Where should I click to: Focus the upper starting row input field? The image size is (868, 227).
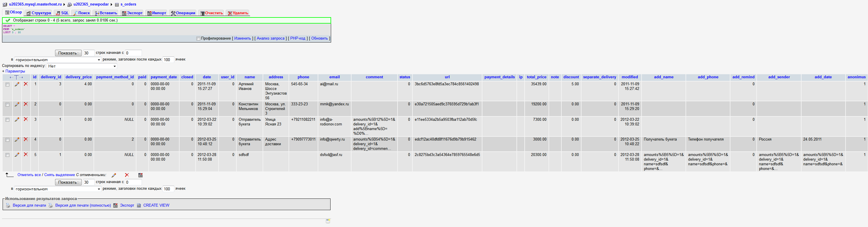(x=133, y=53)
